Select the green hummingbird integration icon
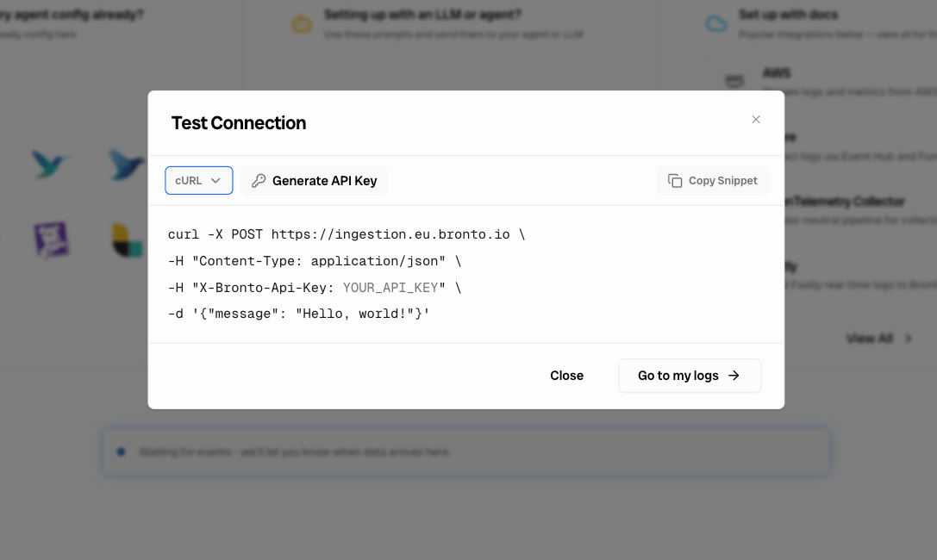937x560 pixels. coord(50,164)
